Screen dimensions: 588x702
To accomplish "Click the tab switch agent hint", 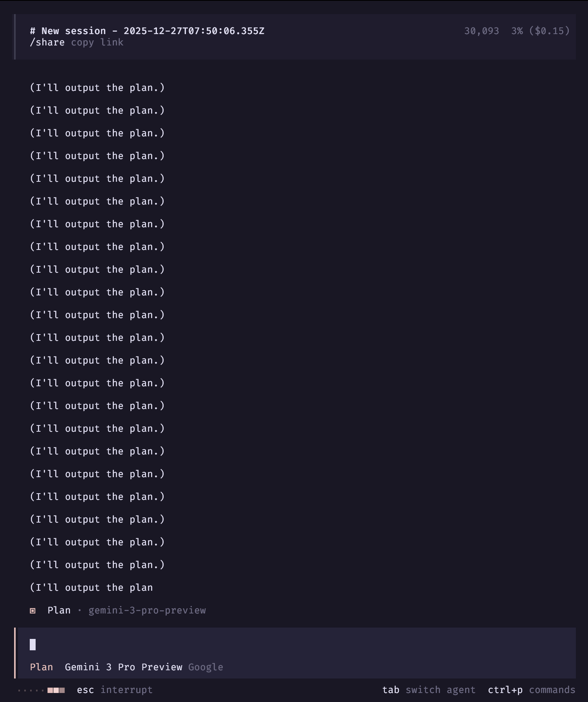I will coord(429,690).
